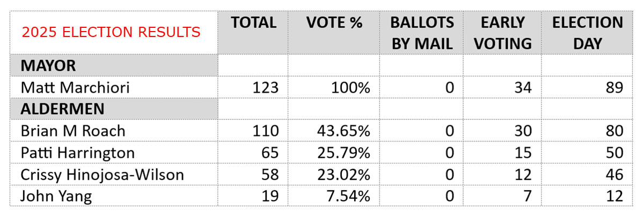Viewport: 644px width, 219px height.
Task: Select the Crissy Hinojosa-Wilson name cell
Action: click(x=102, y=175)
